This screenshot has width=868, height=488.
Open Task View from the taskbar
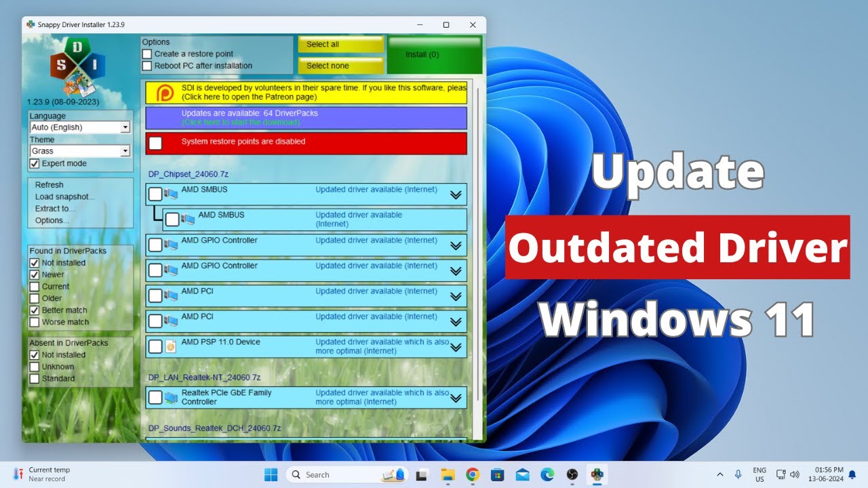[x=421, y=474]
